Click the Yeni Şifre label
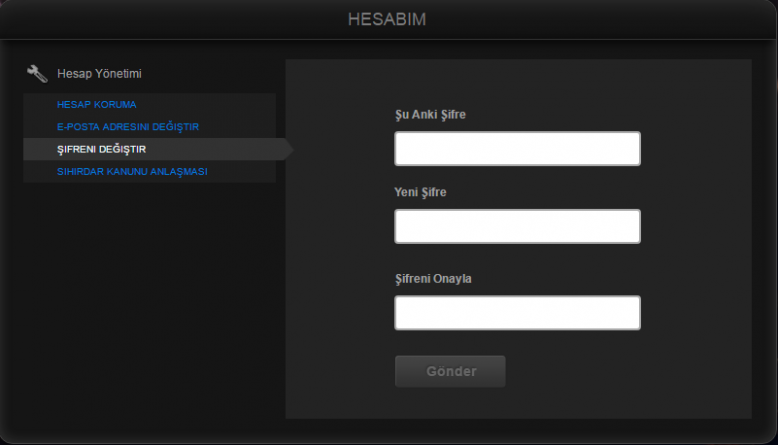Image resolution: width=778 pixels, height=445 pixels. (x=420, y=192)
